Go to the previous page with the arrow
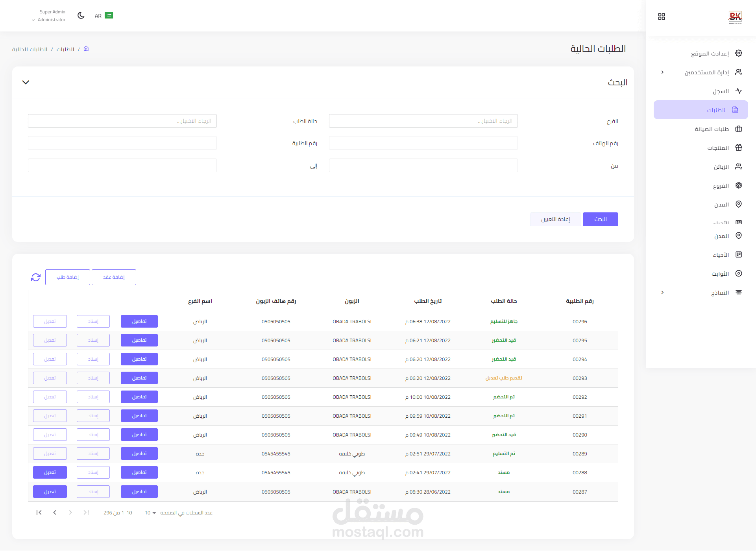Image resolution: width=756 pixels, height=551 pixels. 55,512
